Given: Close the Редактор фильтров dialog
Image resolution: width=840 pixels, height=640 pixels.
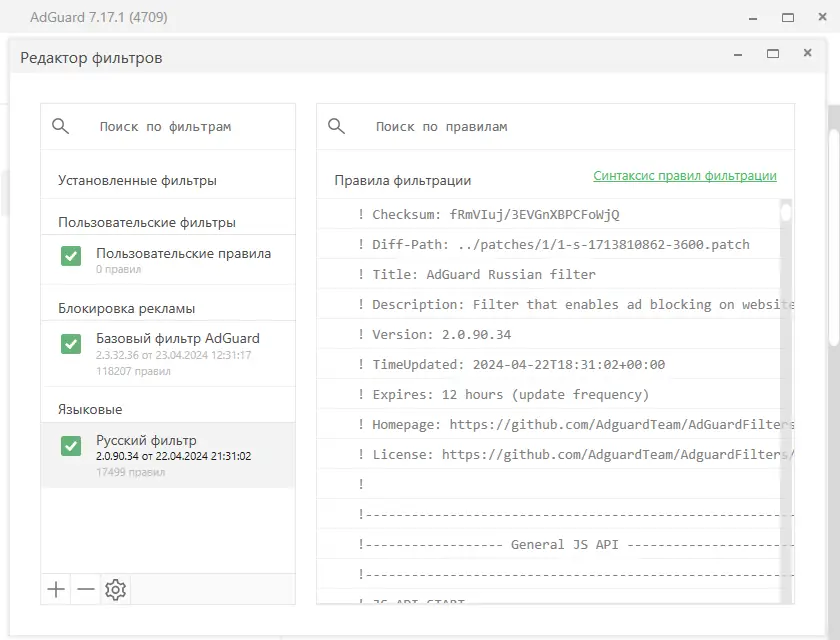Looking at the screenshot, I should (x=807, y=54).
